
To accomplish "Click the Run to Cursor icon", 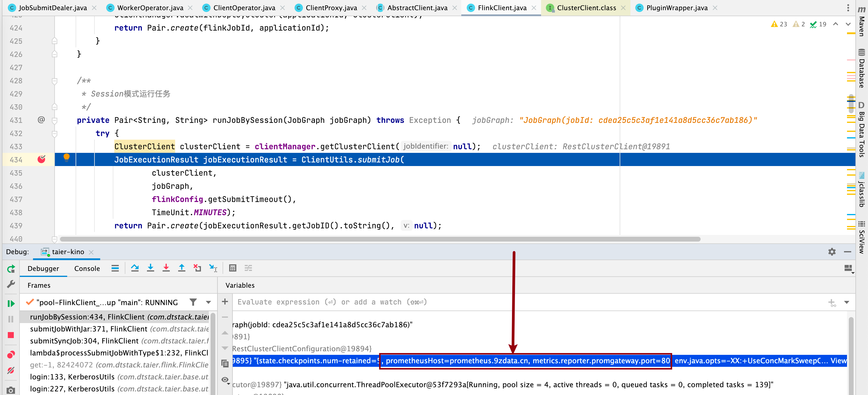I will (213, 268).
